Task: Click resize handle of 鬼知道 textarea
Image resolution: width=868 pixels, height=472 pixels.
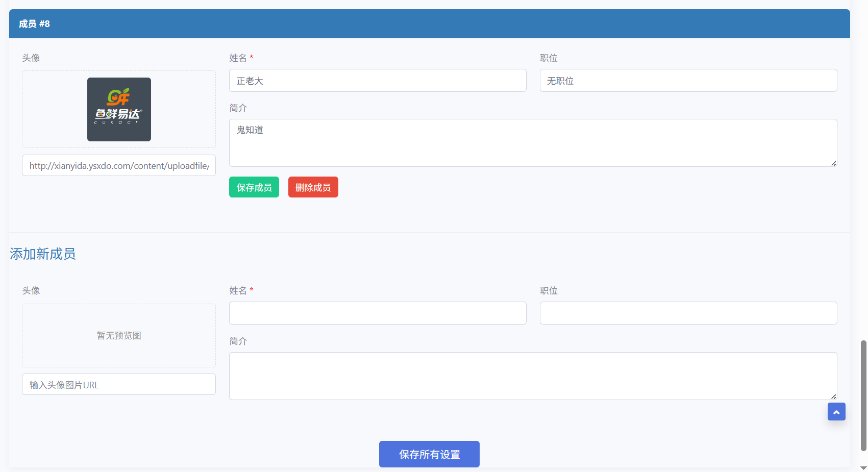Action: [x=833, y=163]
